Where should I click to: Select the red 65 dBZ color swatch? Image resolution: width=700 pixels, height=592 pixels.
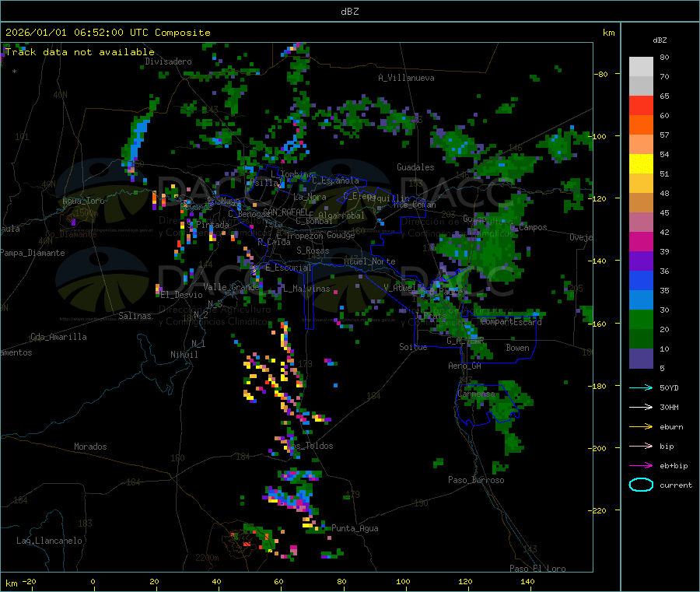pos(641,105)
